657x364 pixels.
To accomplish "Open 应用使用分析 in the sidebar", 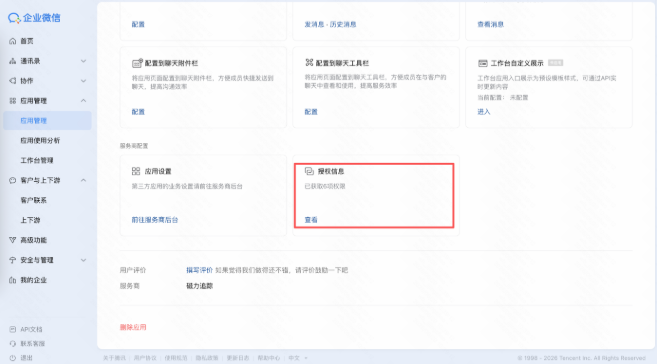I will (x=40, y=141).
